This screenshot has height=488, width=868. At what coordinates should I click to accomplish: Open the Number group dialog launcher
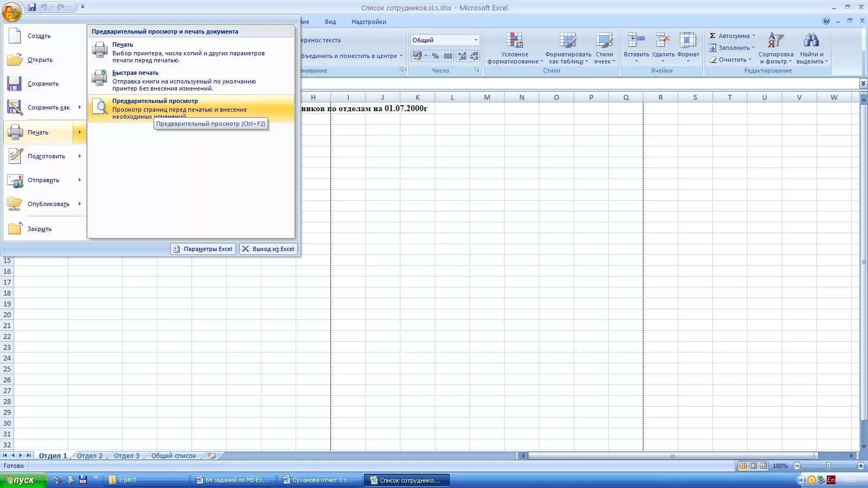point(477,70)
